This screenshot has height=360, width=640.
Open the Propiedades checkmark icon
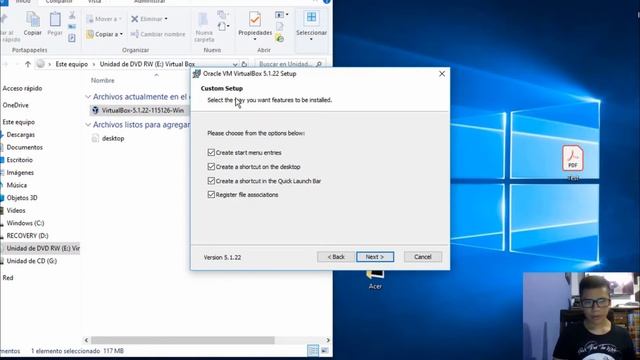255,19
